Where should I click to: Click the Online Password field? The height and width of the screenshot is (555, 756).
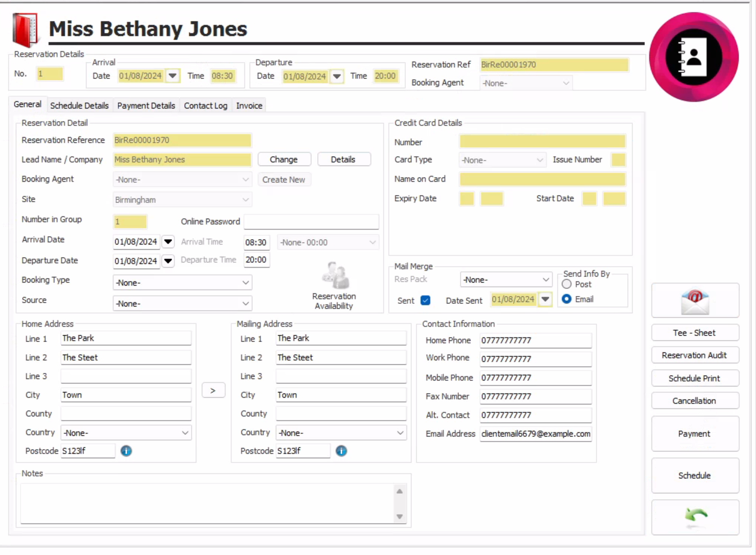coord(311,222)
